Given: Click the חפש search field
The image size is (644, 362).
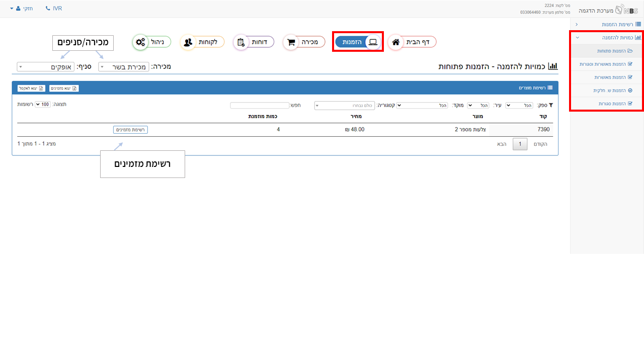Looking at the screenshot, I should point(260,106).
